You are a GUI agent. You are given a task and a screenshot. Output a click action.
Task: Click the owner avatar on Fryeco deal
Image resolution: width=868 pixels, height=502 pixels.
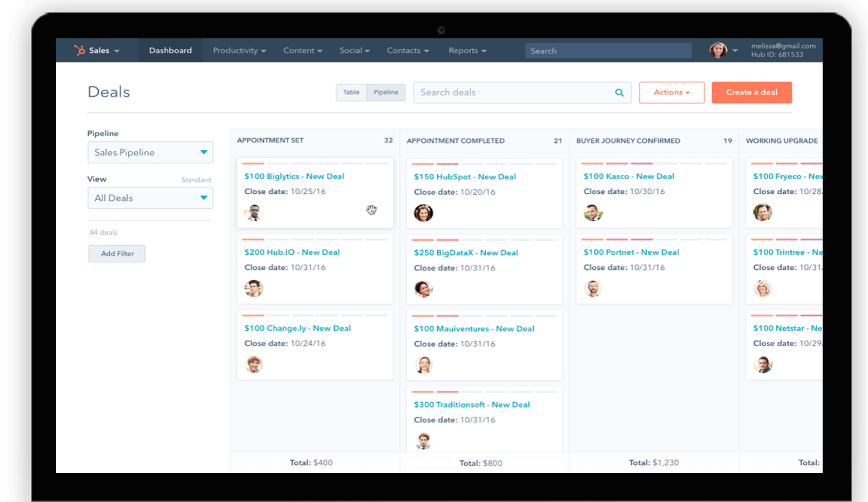pyautogui.click(x=762, y=213)
